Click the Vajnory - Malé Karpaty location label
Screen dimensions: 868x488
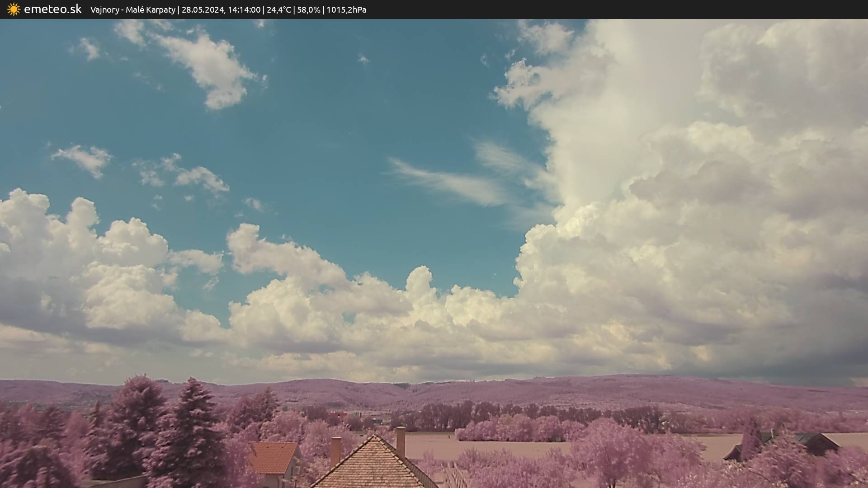point(132,10)
